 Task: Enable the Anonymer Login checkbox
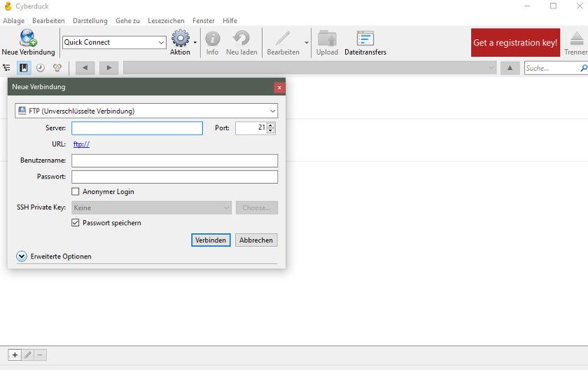coord(76,191)
